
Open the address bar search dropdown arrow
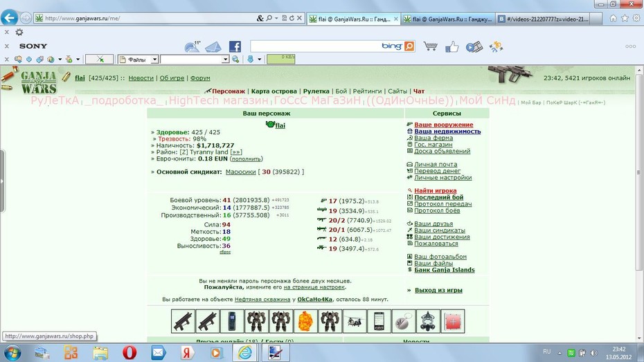coord(276,18)
